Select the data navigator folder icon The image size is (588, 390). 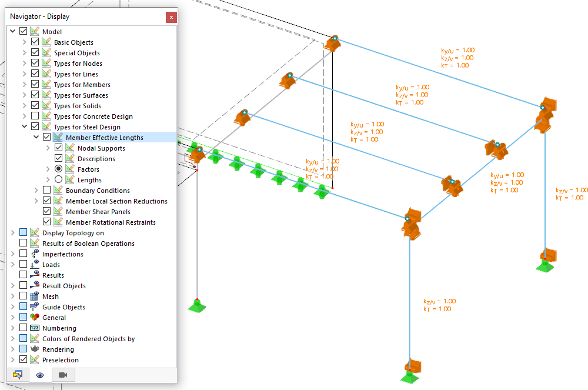point(18,375)
